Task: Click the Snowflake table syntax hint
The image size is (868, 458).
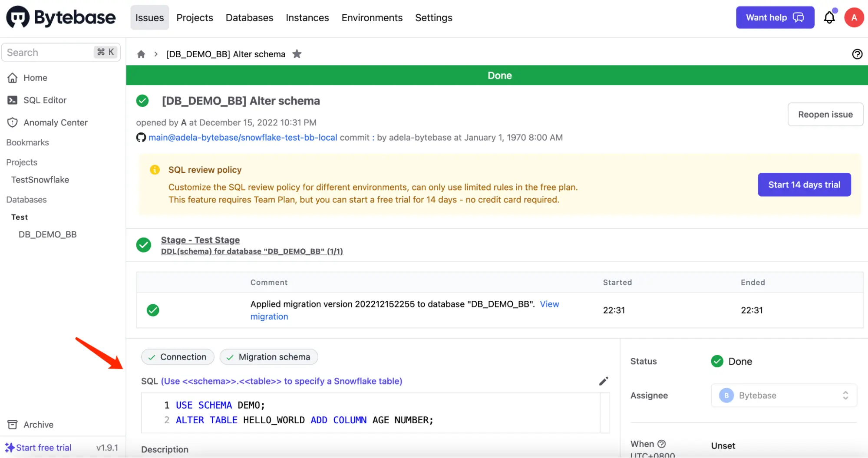Action: point(281,381)
